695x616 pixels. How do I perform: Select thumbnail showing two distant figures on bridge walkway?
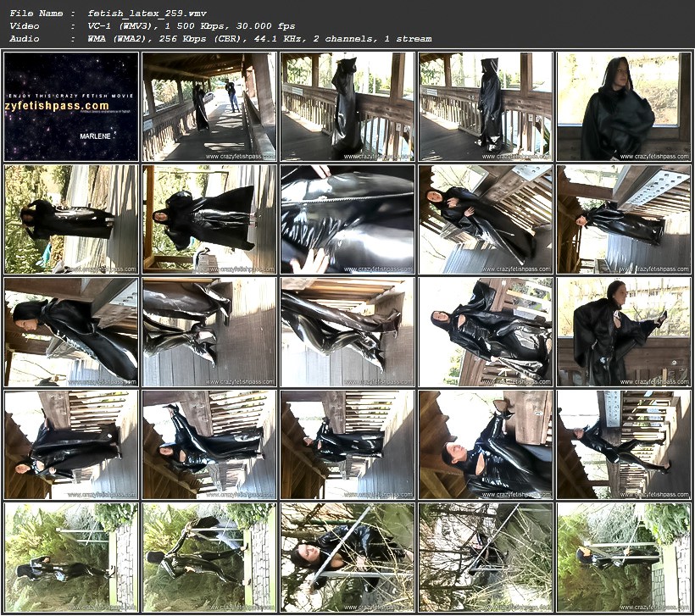pos(208,107)
